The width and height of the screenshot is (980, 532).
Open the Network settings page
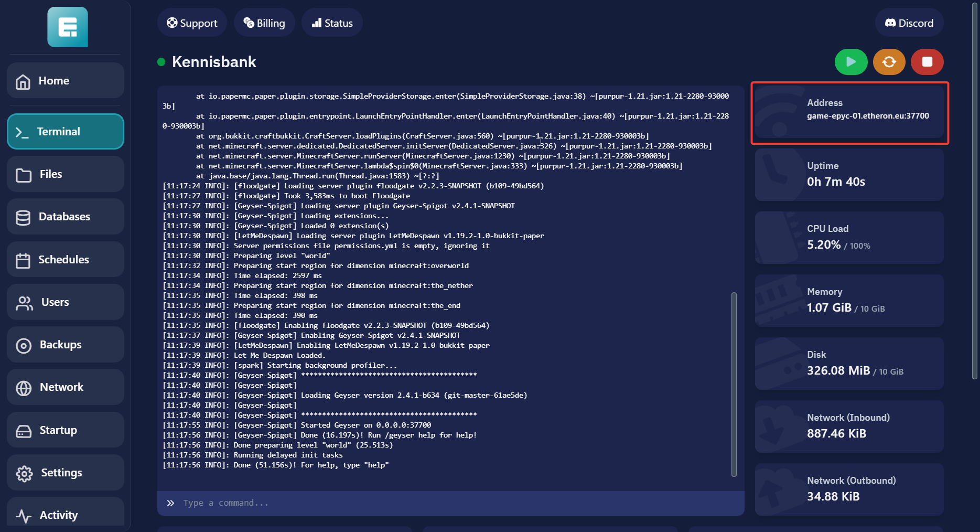click(66, 387)
